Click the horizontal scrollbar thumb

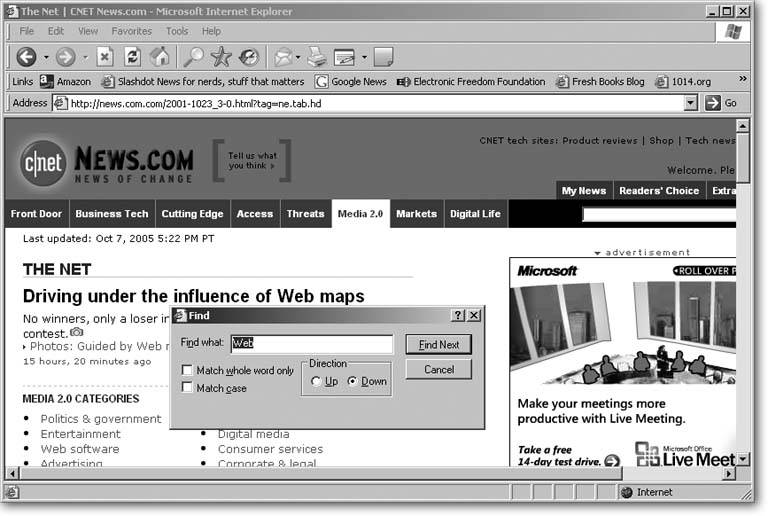click(x=321, y=473)
